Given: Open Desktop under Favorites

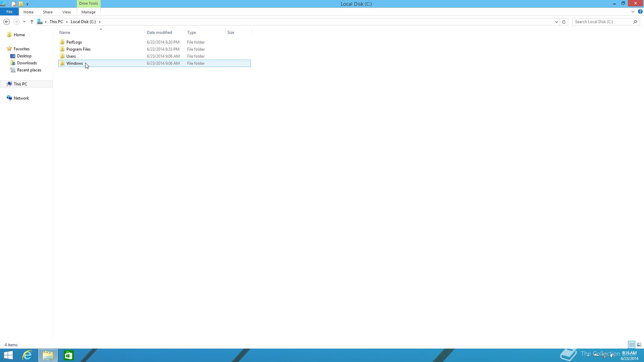Looking at the screenshot, I should [x=24, y=56].
